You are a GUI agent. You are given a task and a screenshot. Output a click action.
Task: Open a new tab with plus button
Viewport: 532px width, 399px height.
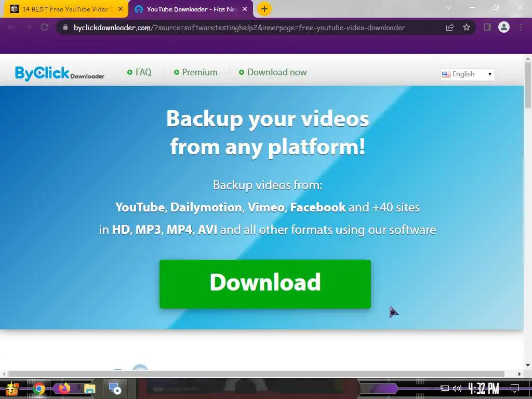[264, 9]
